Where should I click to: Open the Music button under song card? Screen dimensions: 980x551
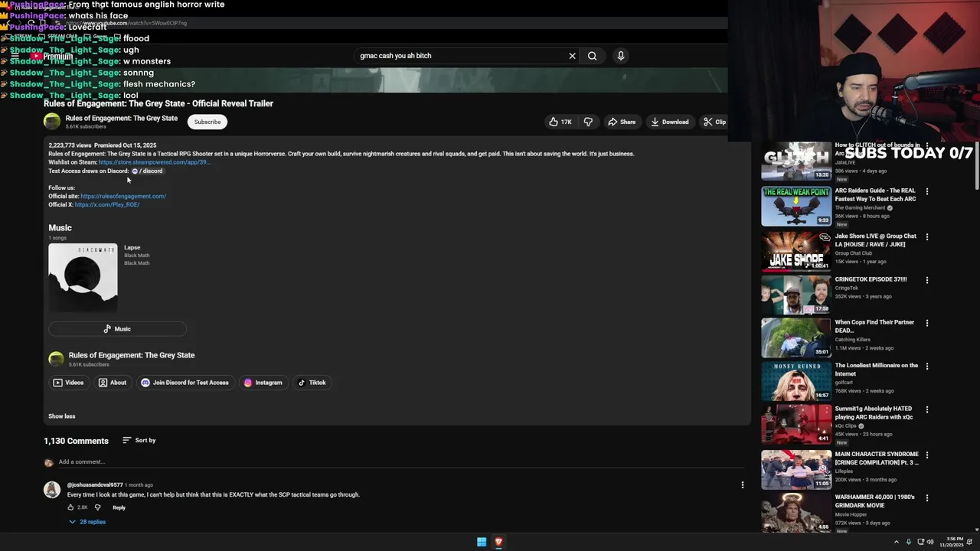[117, 329]
